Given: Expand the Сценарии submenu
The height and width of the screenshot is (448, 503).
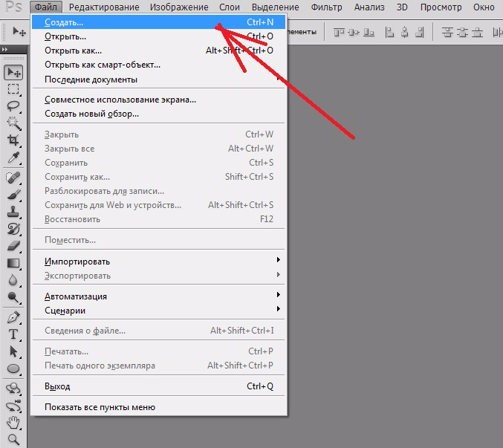Looking at the screenshot, I should pos(158,311).
